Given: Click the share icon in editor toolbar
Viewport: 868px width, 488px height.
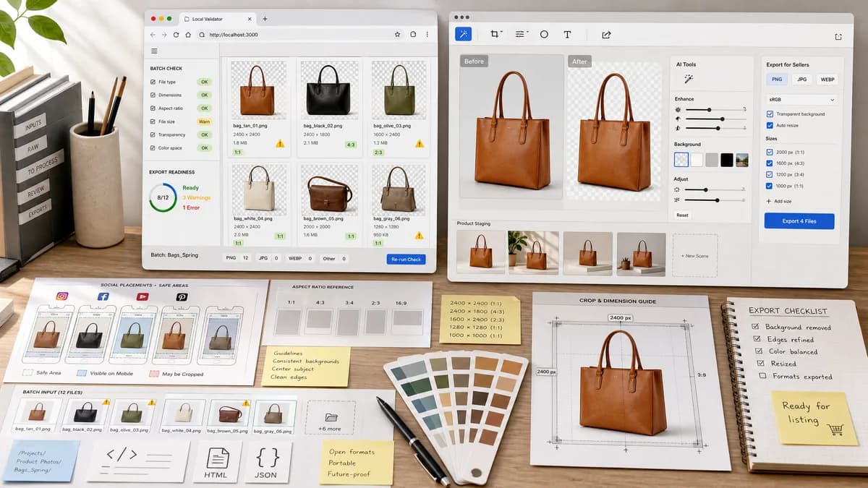Looking at the screenshot, I should [606, 34].
